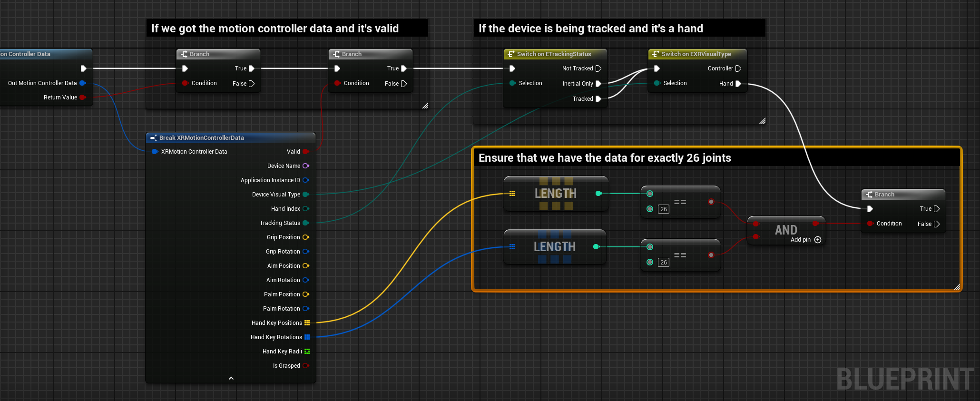Viewport: 980px width, 401px height.
Task: Click the joints comment box's resize handle
Action: (957, 286)
